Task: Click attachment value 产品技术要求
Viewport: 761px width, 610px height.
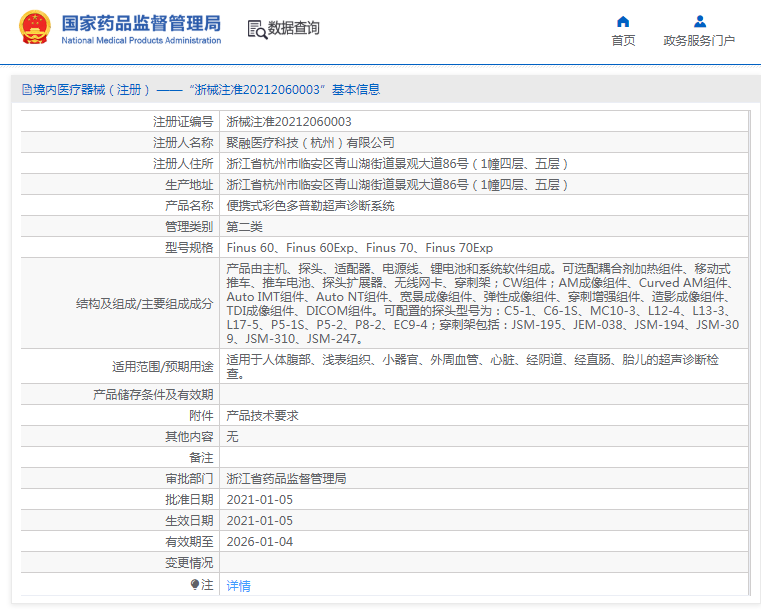Action: (262, 415)
